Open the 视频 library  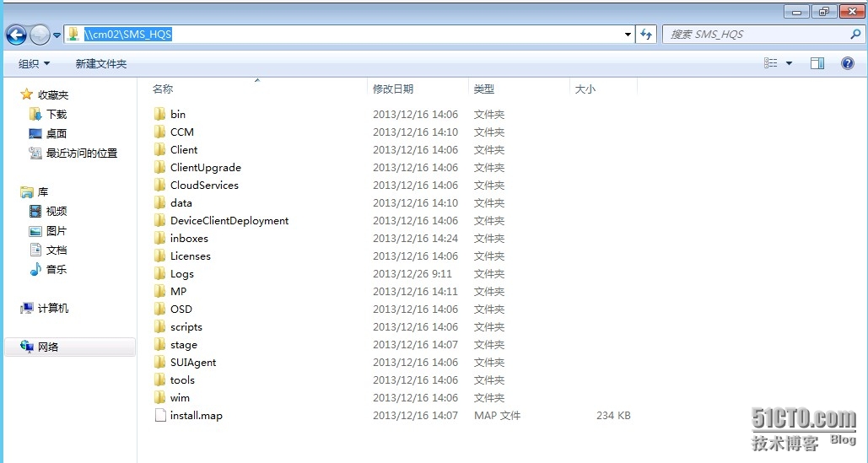pyautogui.click(x=56, y=212)
